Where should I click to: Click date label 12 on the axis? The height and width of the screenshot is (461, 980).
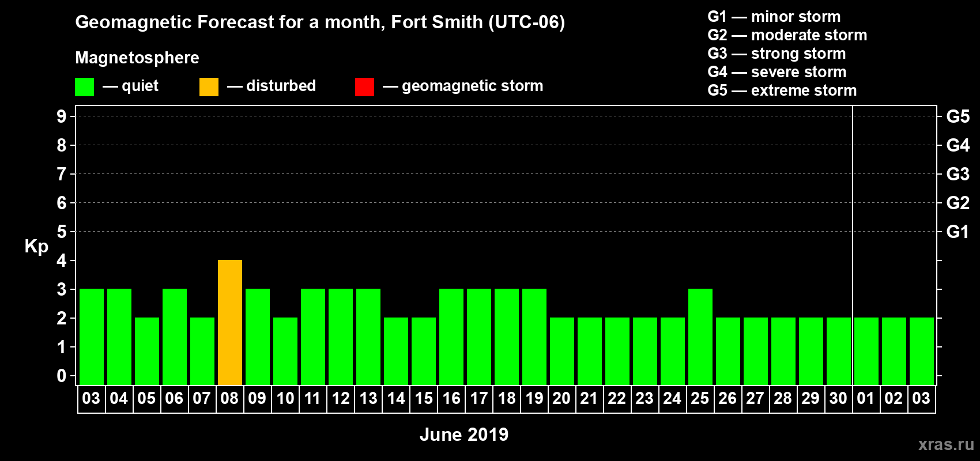(x=340, y=398)
